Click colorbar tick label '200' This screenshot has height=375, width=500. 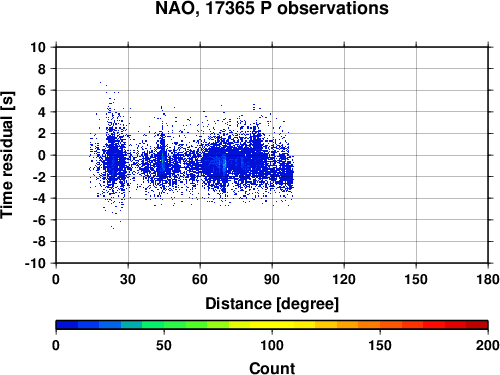tap(488, 345)
